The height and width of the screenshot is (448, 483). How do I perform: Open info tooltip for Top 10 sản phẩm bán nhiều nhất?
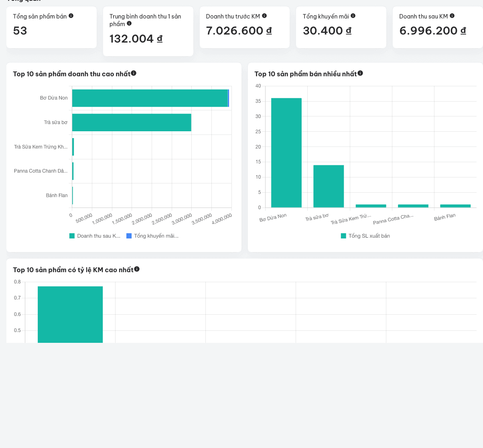[360, 73]
